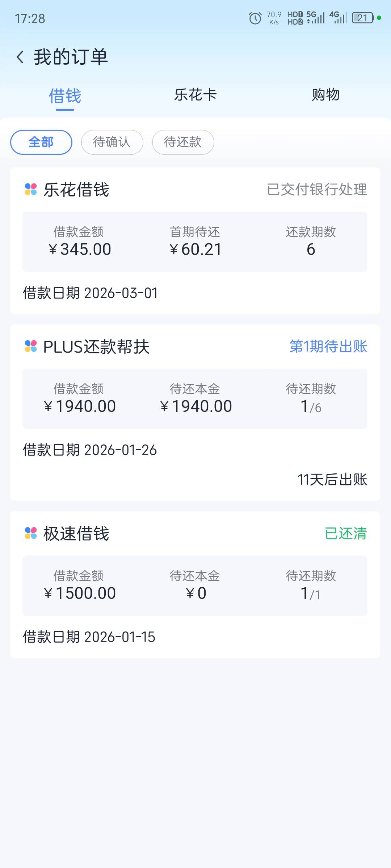Tap the logo icon beside 极速借钱
Viewport: 391px width, 868px height.
(31, 533)
